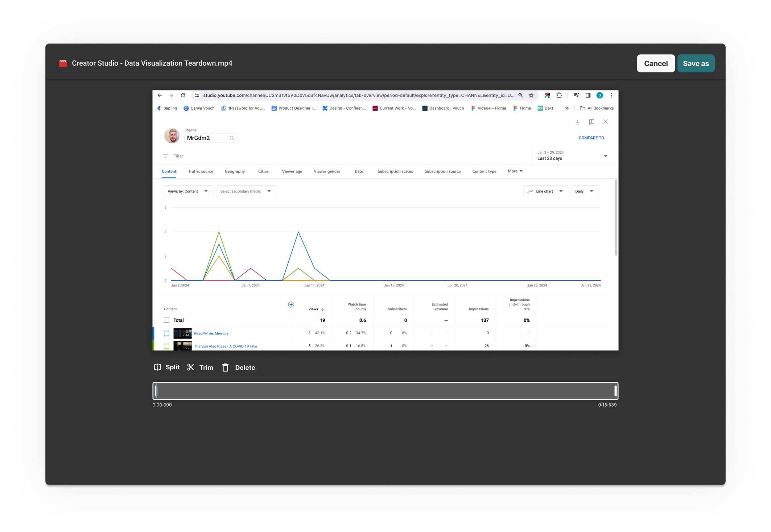This screenshot has width=771, height=532.
Task: Click the blue plus add-metric icon
Action: [291, 304]
